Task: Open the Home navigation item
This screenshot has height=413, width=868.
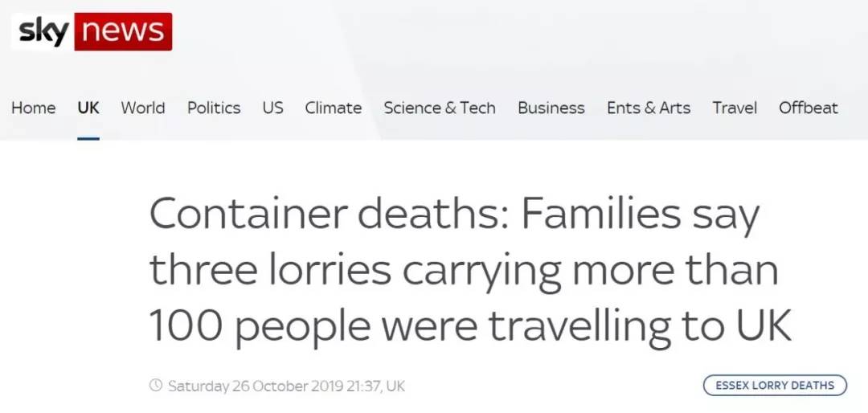Action: tap(33, 108)
